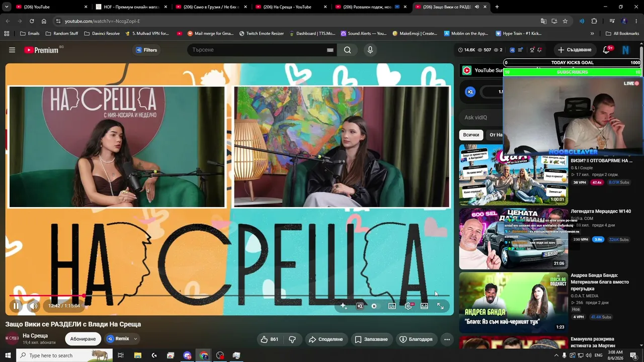Enter full screen mode
Screen dimensions: 644x362
tap(440, 306)
